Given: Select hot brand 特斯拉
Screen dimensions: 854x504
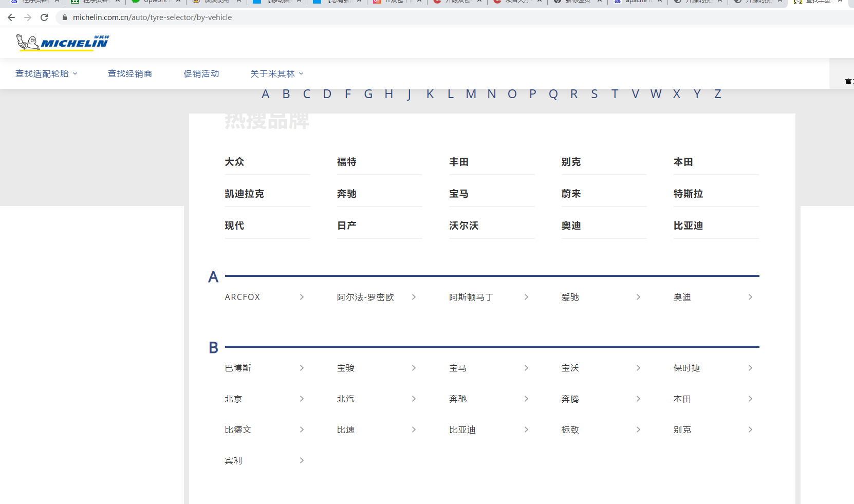Looking at the screenshot, I should 689,194.
